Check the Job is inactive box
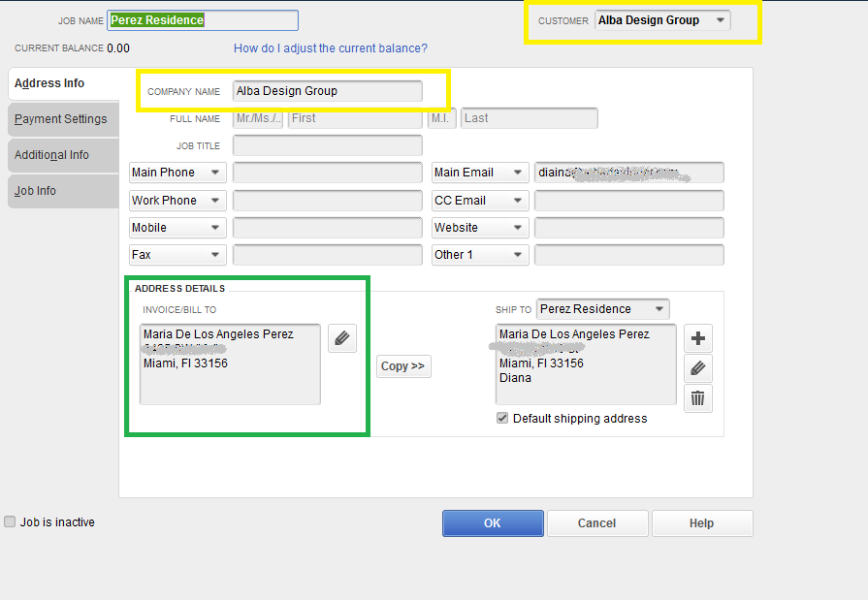 click(x=10, y=521)
